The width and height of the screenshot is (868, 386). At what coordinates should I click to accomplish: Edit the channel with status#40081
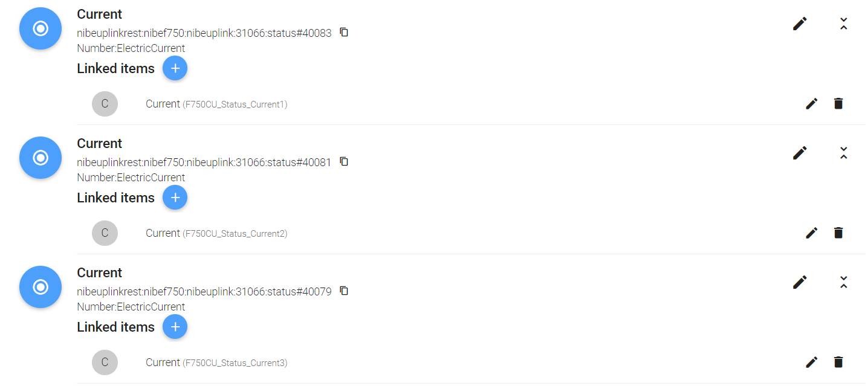[800, 153]
